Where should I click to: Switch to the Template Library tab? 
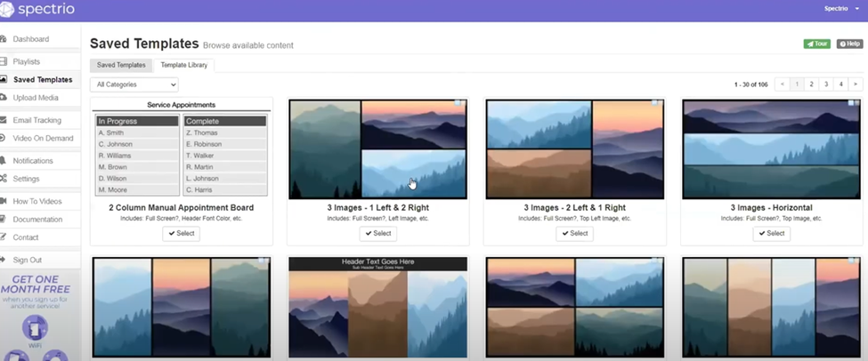183,65
